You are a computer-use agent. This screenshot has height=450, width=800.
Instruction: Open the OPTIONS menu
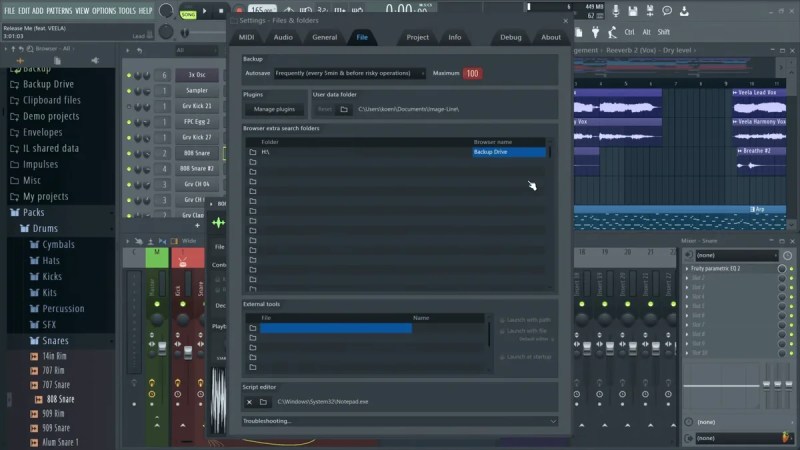point(104,11)
